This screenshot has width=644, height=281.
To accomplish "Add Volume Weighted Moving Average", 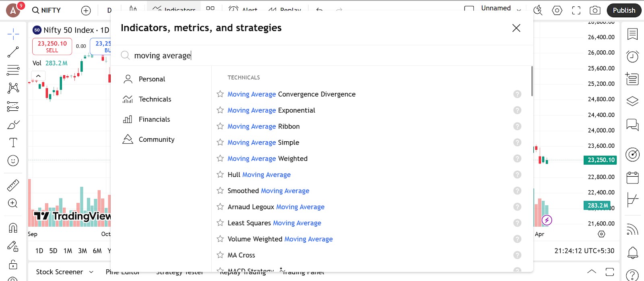I will coord(280,239).
